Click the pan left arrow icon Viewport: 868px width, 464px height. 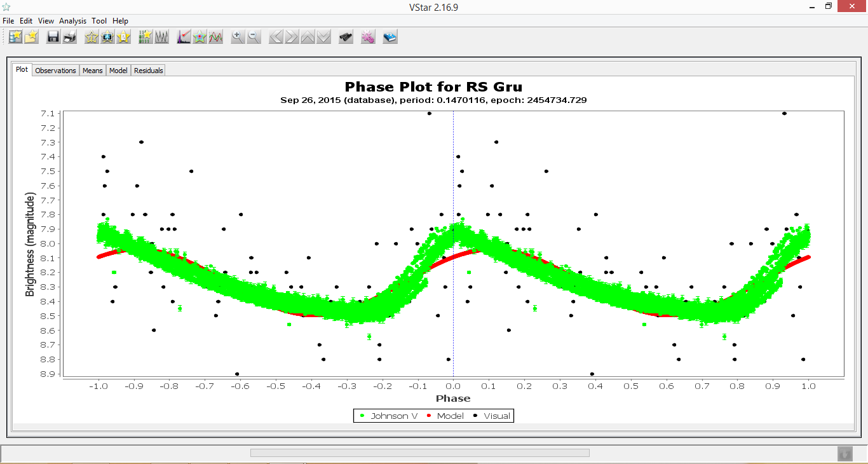click(276, 38)
